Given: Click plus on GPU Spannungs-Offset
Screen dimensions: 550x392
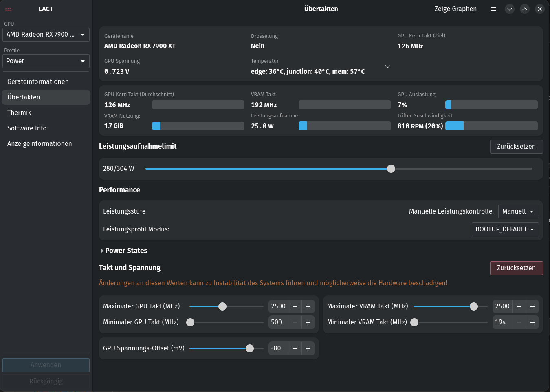Looking at the screenshot, I should pos(308,348).
